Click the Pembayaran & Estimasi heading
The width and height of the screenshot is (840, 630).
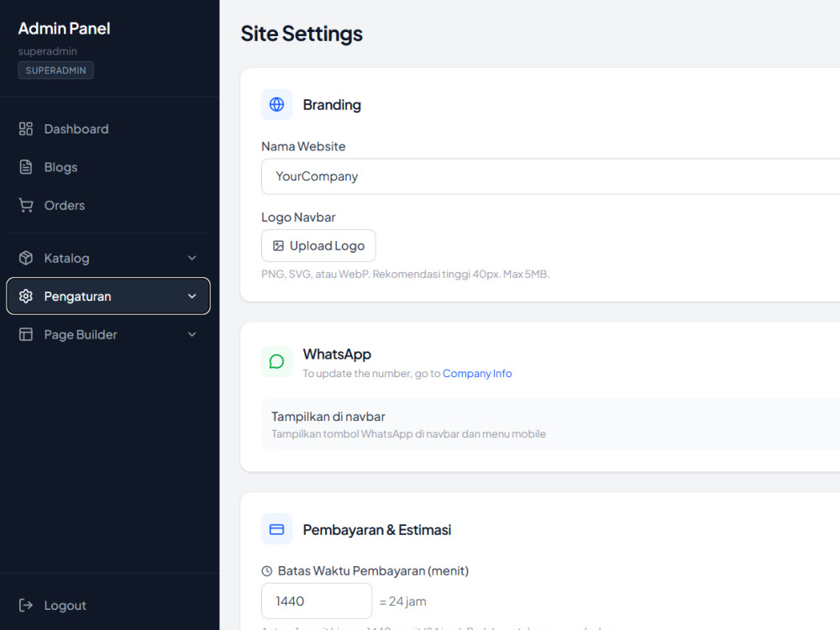click(377, 530)
